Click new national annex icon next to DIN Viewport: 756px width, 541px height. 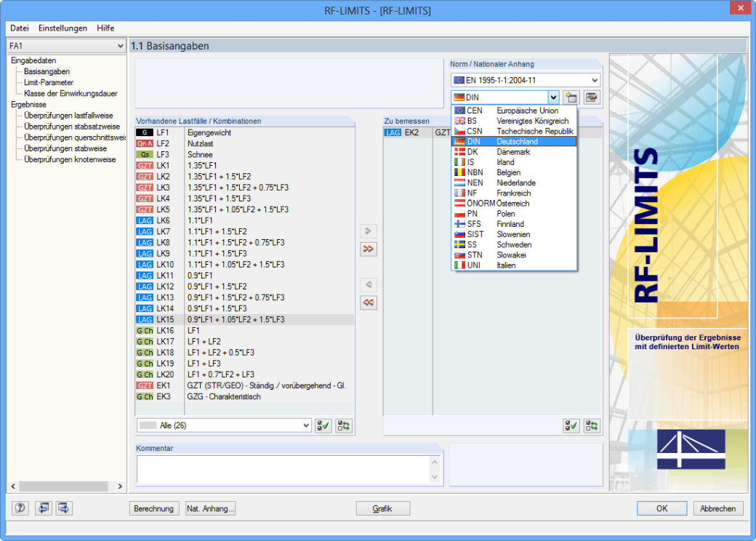point(571,97)
